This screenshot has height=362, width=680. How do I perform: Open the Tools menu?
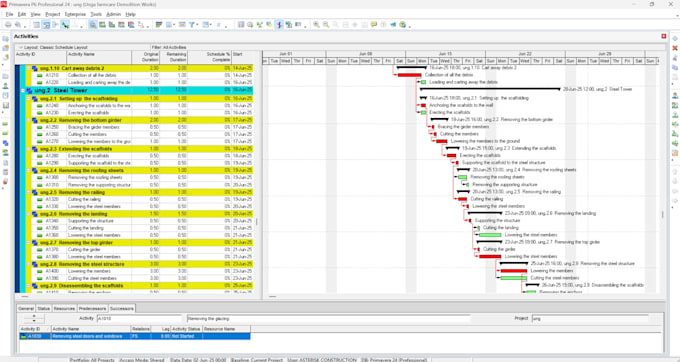tap(96, 14)
